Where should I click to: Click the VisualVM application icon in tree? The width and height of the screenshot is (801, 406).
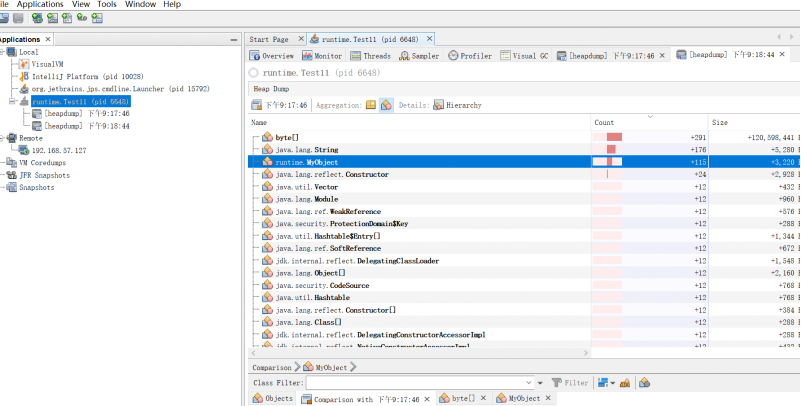pyautogui.click(x=24, y=64)
